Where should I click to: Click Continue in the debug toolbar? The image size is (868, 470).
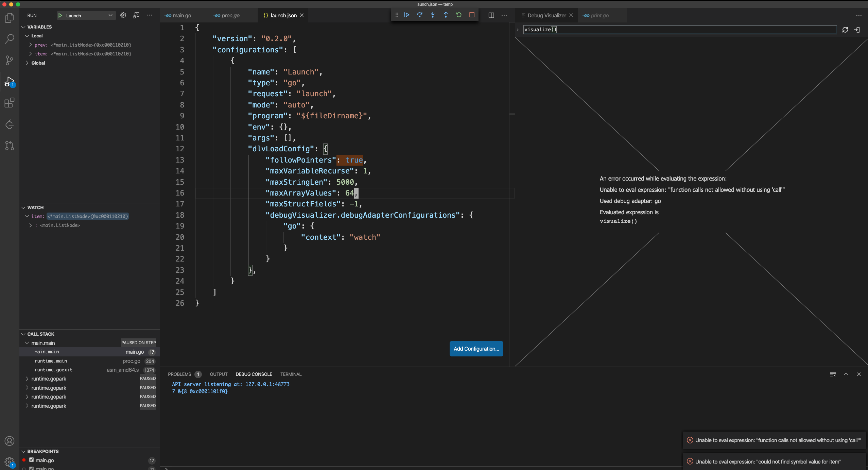tap(406, 15)
